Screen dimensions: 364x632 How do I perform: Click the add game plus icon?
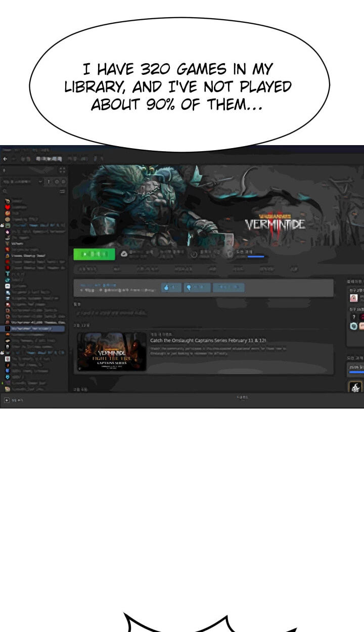[7, 400]
